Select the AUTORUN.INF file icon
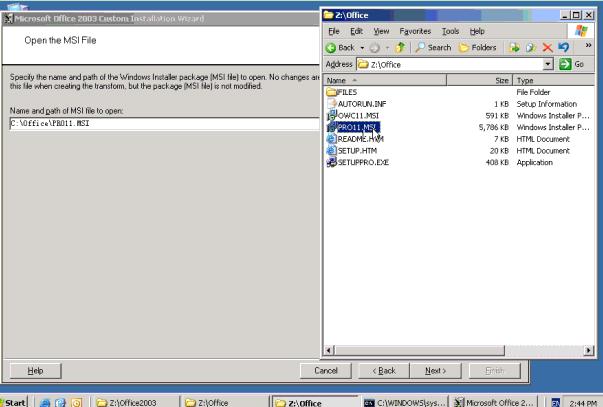The image size is (603, 407). [331, 103]
